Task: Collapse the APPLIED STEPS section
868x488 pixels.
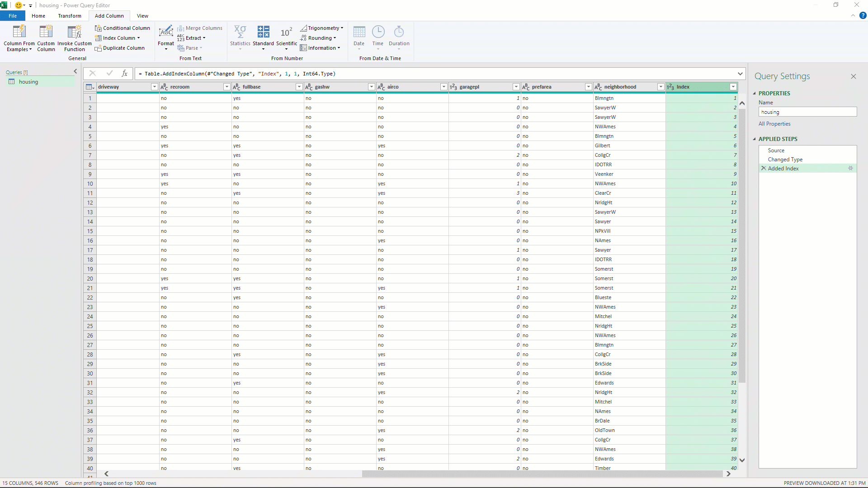Action: pyautogui.click(x=754, y=139)
